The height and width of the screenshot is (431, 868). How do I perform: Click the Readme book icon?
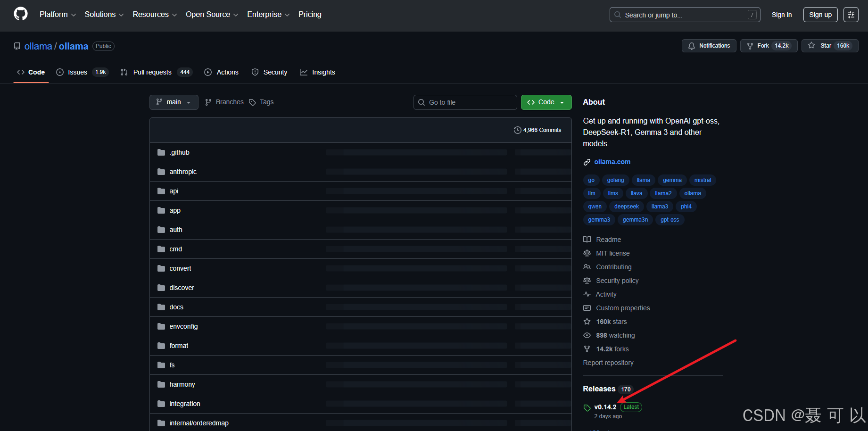coord(587,240)
